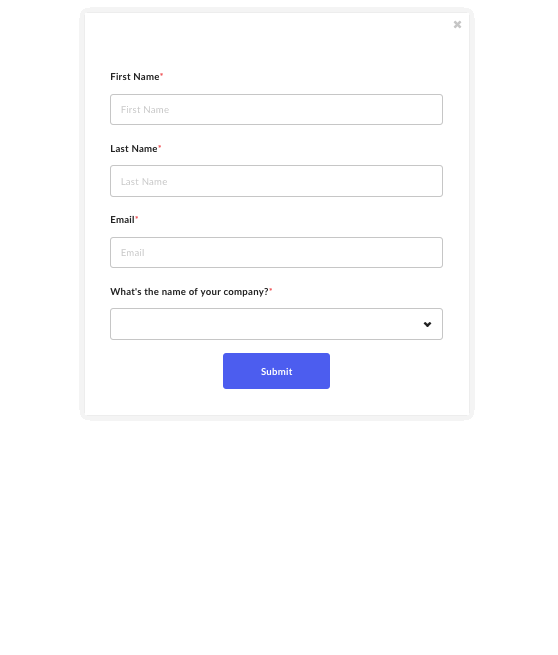The width and height of the screenshot is (558, 655).
Task: Click the "First Name" field label
Action: point(134,77)
